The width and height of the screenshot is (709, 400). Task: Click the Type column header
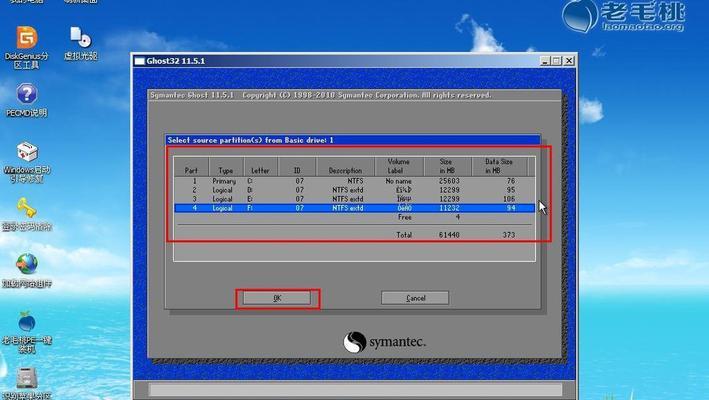[226, 166]
